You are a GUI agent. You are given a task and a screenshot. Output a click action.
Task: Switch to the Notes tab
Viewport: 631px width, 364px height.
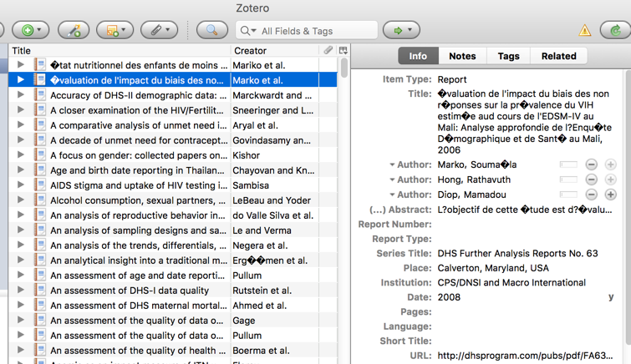coord(462,56)
